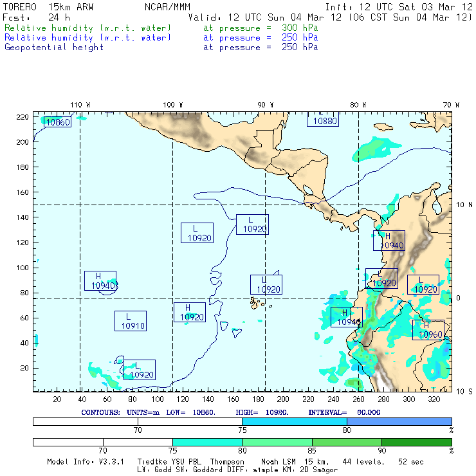Click the 'Goddard DIFF' text in bottom line
This screenshot has width=476, height=476.
point(219,470)
